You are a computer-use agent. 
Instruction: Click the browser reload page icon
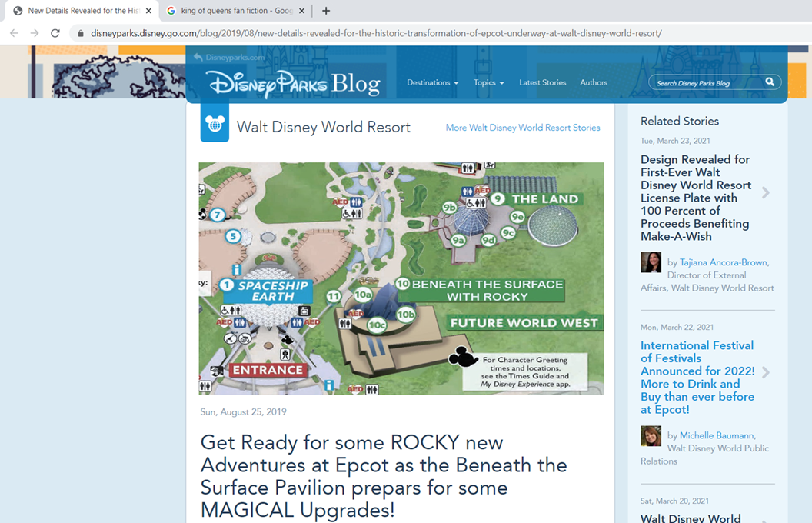(x=55, y=33)
